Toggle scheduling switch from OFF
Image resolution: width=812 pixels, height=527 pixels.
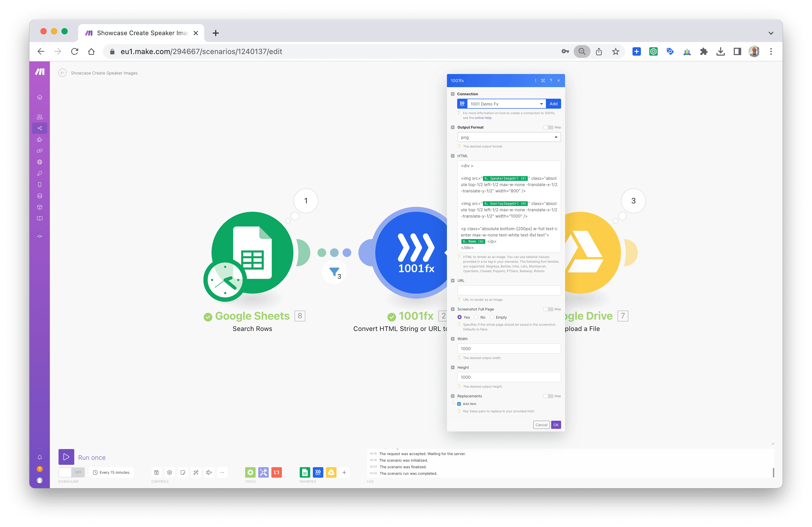pyautogui.click(x=71, y=472)
